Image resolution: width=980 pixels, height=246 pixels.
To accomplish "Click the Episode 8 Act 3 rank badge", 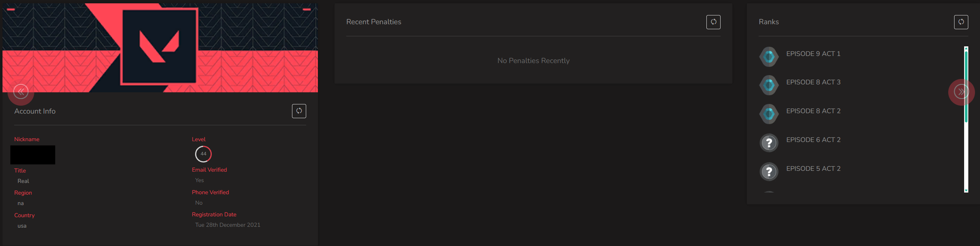I will [x=769, y=85].
